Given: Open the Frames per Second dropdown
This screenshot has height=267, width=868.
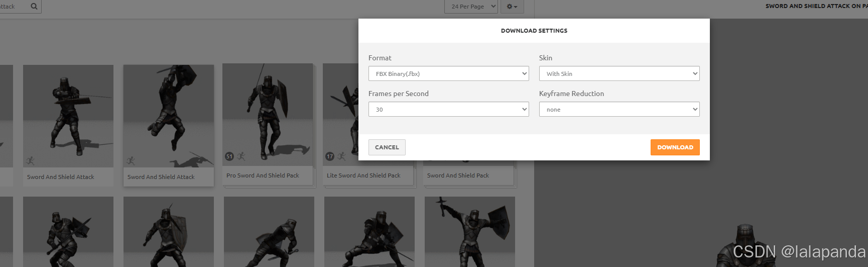Looking at the screenshot, I should coord(449,109).
